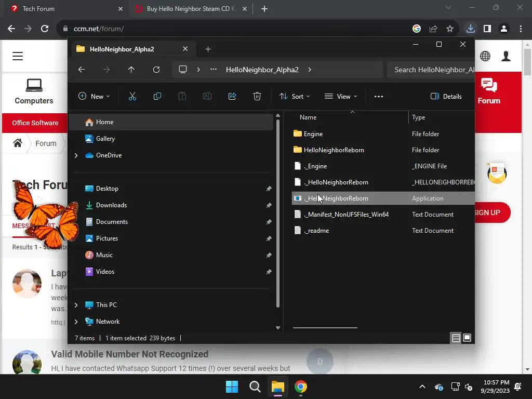The width and height of the screenshot is (532, 399).
Task: Click the Chrome icon in the taskbar
Action: (301, 387)
